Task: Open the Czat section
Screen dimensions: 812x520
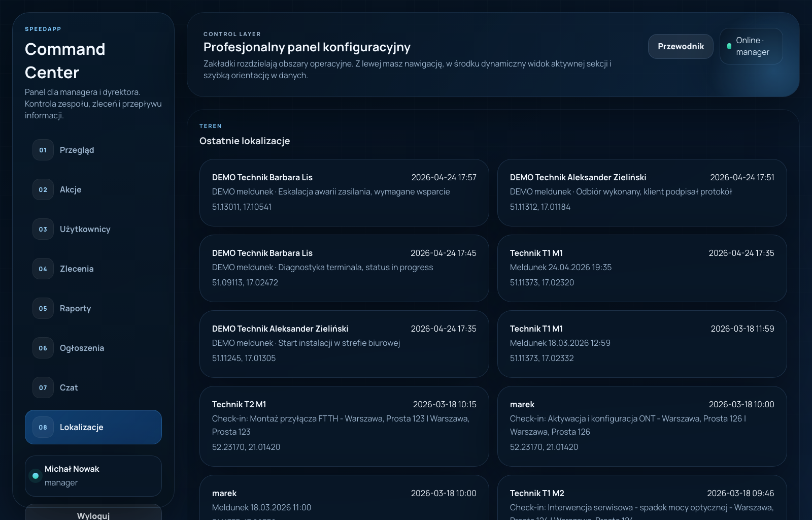Action: [x=93, y=388]
